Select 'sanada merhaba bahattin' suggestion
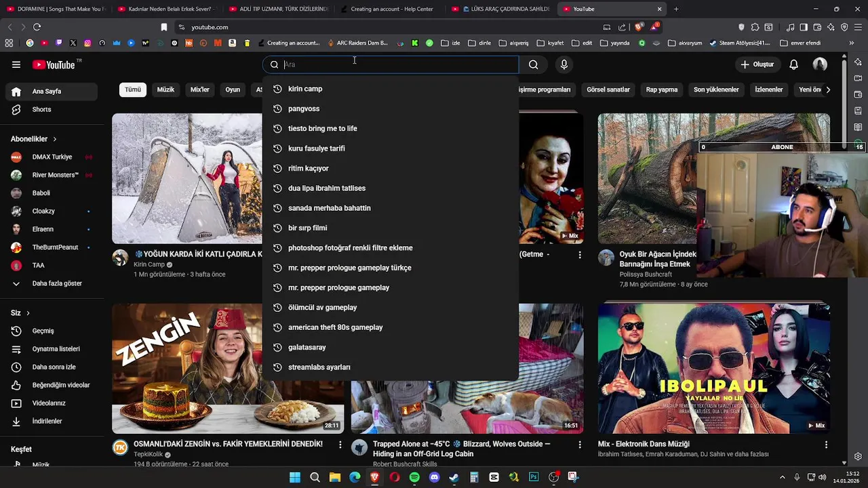The width and height of the screenshot is (868, 488). 391,208
